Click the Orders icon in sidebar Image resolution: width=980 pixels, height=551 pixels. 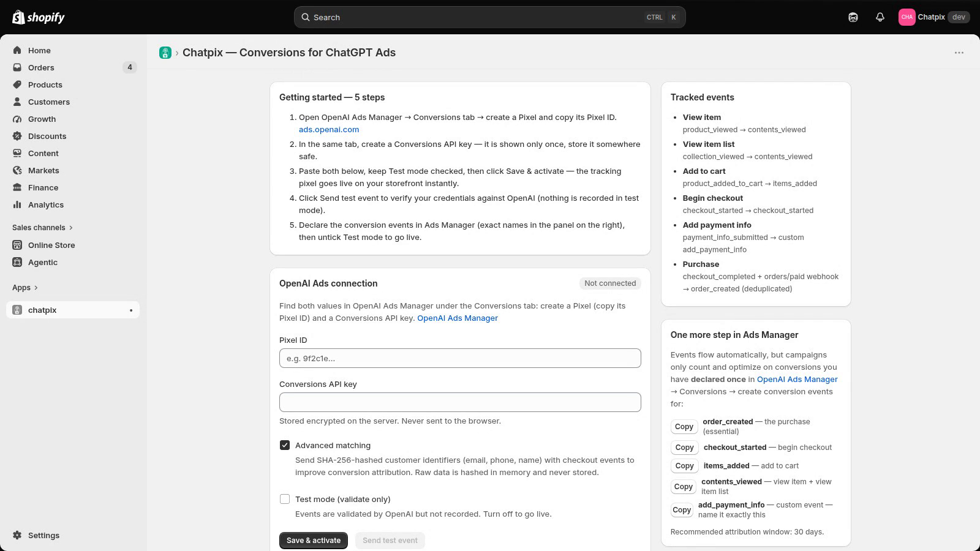tap(17, 67)
